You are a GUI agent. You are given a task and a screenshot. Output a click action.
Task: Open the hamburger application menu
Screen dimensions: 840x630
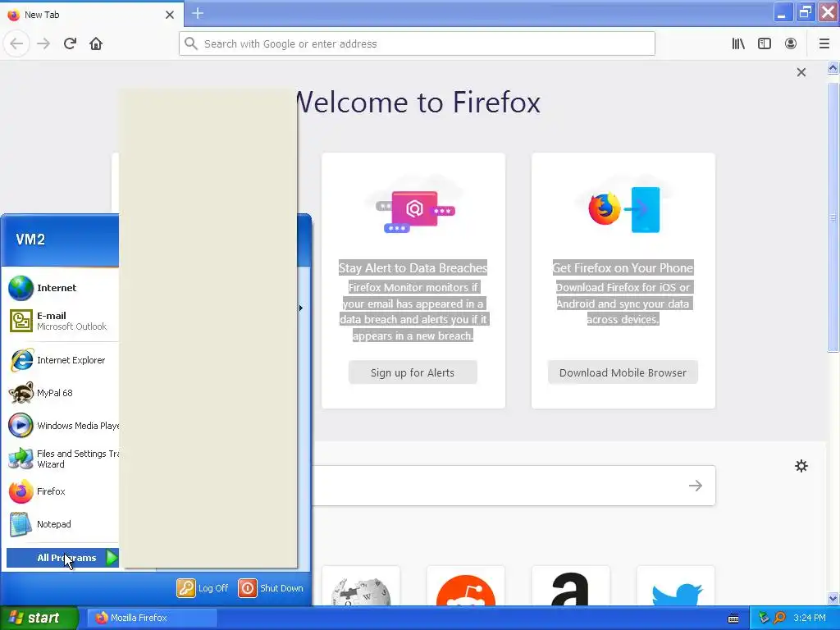824,43
